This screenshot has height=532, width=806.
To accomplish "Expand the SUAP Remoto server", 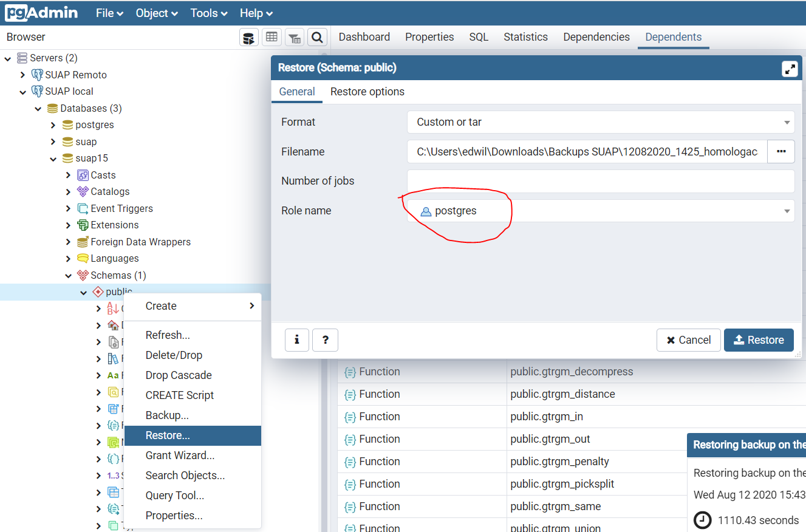I will pos(23,75).
